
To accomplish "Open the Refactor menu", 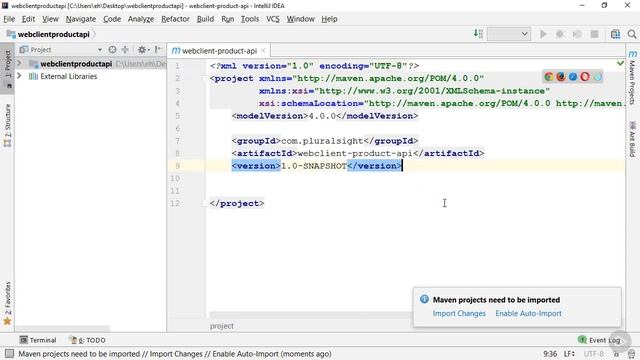I will pos(175,19).
